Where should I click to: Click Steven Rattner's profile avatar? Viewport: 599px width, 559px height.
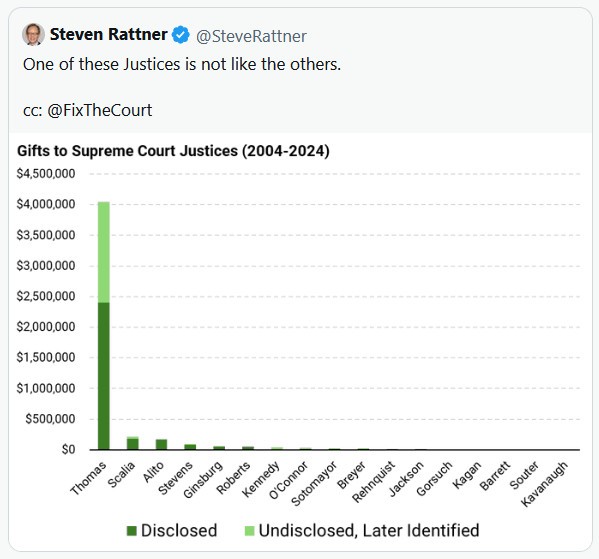click(x=34, y=34)
